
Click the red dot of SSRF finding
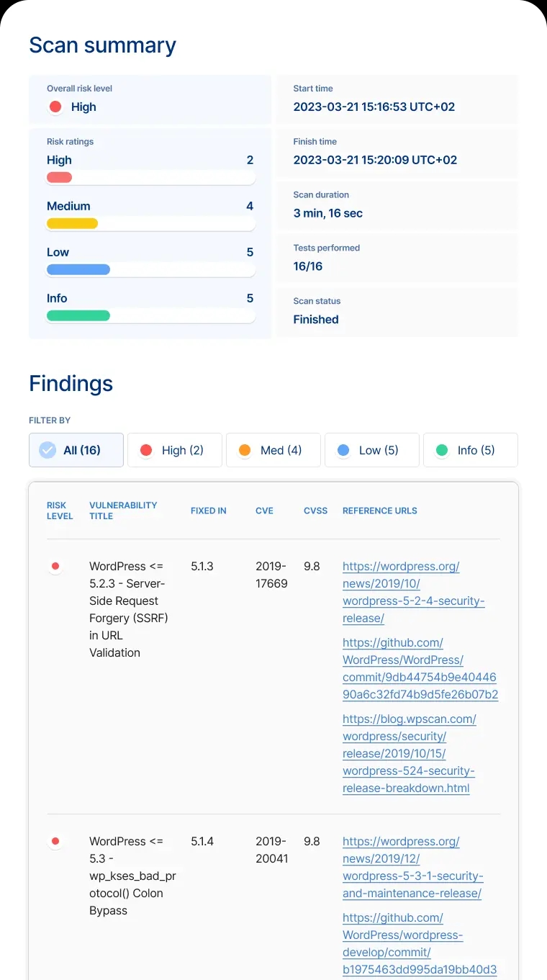click(x=55, y=567)
